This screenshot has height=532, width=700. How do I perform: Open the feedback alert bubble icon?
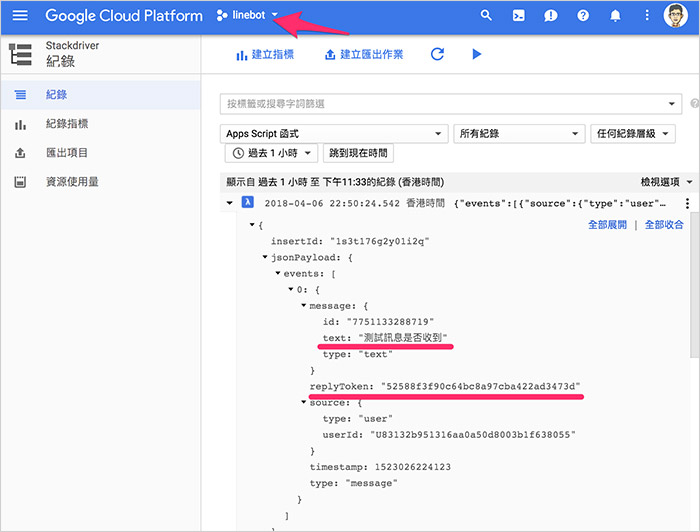tap(550, 16)
